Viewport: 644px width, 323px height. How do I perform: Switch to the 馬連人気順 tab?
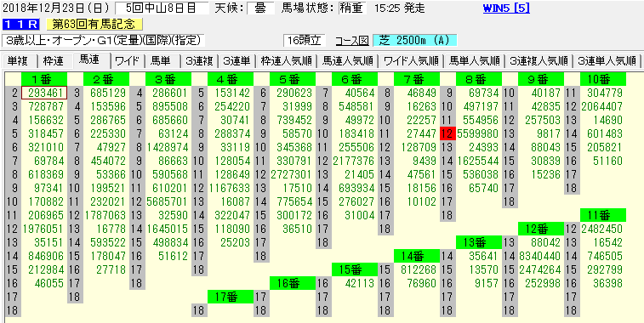tap(348, 61)
